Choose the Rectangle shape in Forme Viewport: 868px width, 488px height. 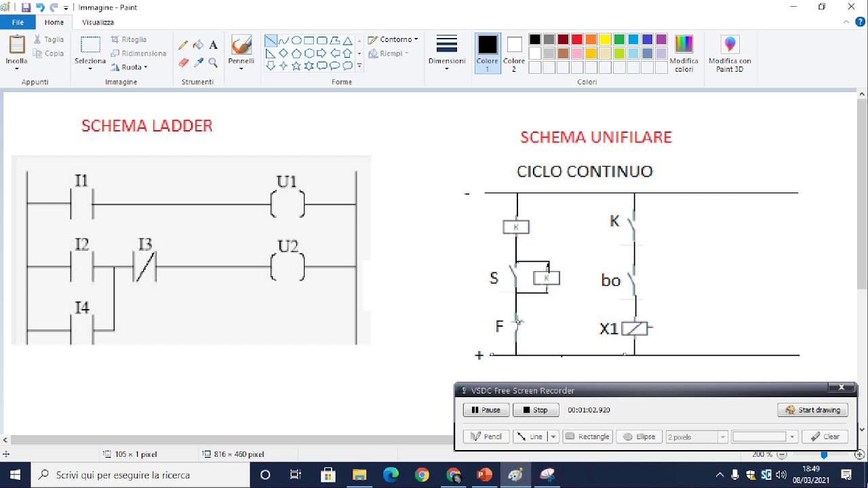pos(309,41)
